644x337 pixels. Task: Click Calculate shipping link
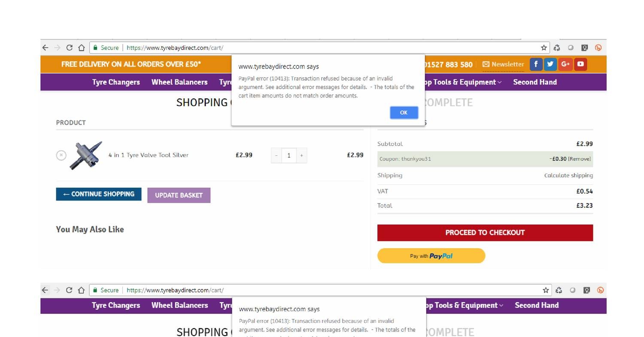click(x=568, y=175)
